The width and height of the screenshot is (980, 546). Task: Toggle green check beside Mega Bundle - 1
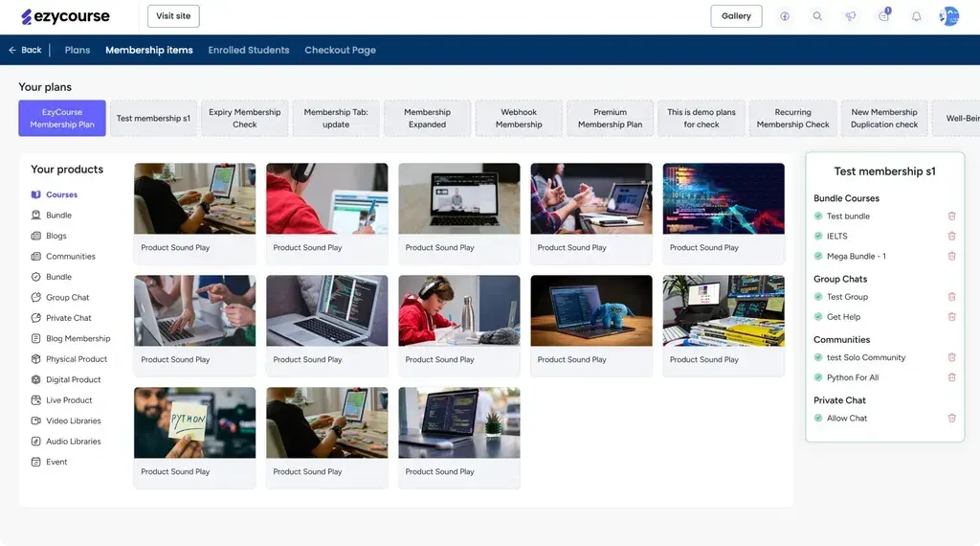coord(818,256)
